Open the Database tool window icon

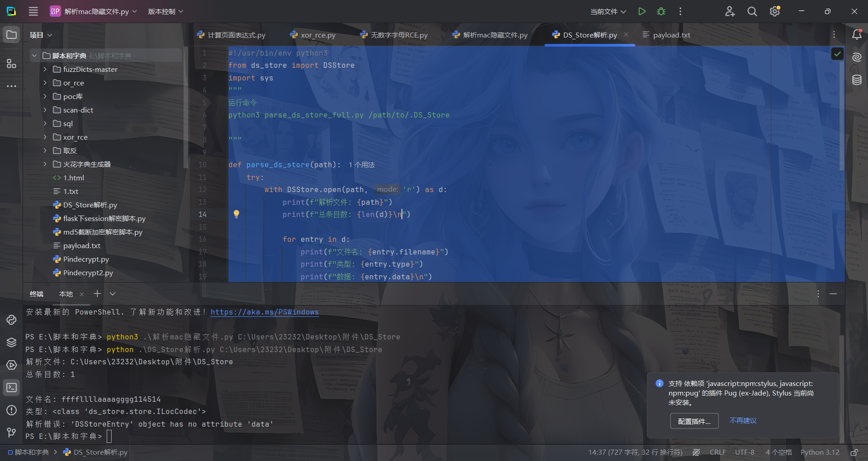point(857,80)
